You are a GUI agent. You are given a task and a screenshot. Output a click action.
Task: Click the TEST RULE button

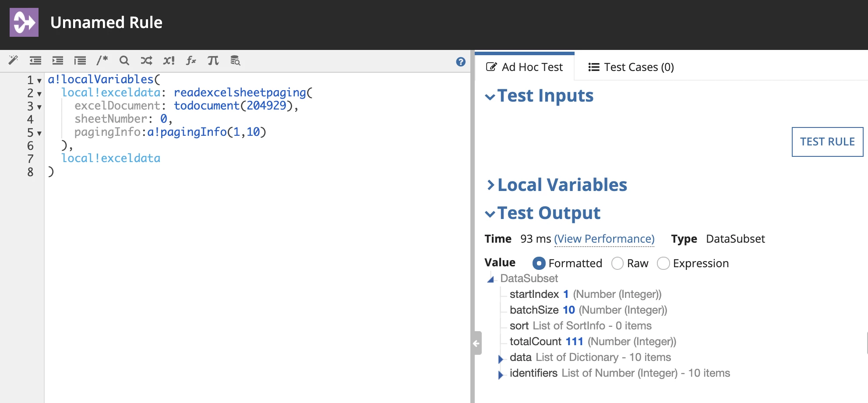tap(827, 141)
